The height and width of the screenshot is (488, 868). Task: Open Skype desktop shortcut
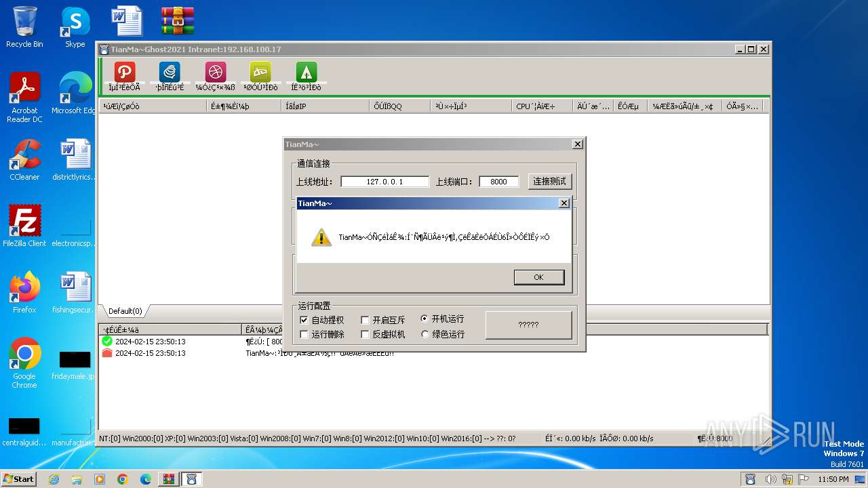coord(75,27)
